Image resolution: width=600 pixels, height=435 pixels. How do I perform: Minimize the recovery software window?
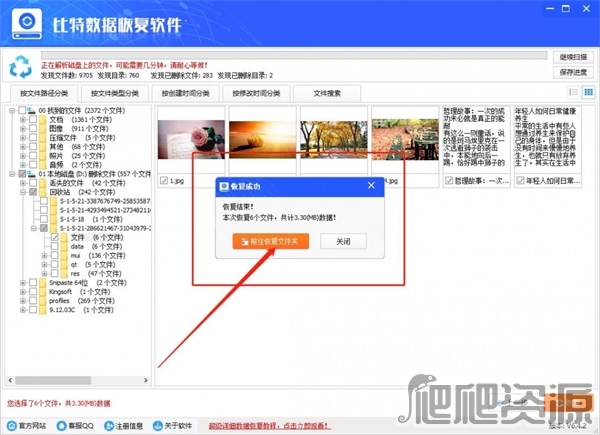click(550, 8)
